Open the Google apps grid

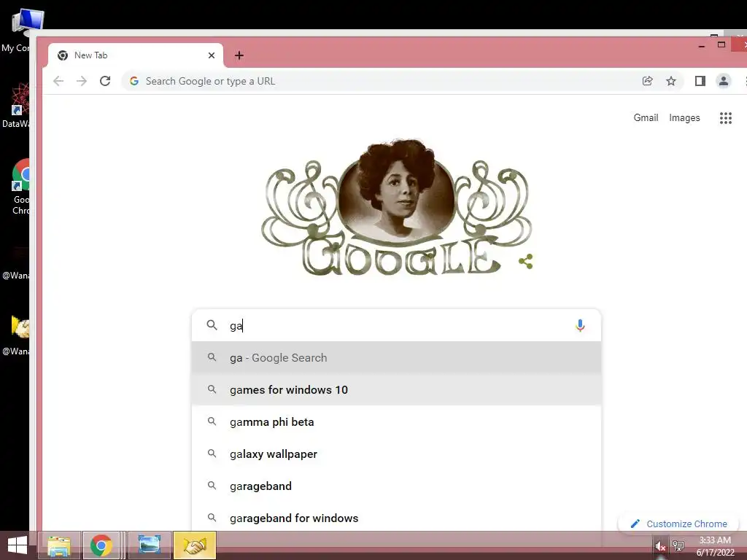(725, 117)
